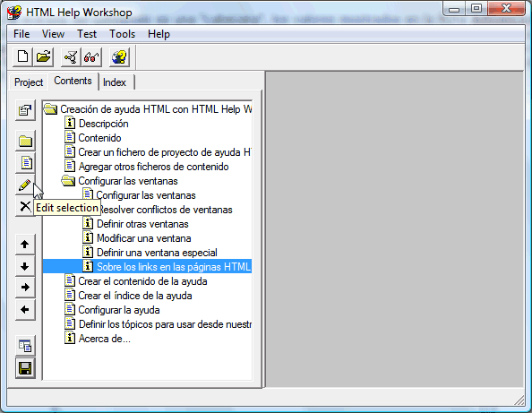The height and width of the screenshot is (413, 532).
Task: Click the Open file toolbar icon
Action: [x=43, y=56]
